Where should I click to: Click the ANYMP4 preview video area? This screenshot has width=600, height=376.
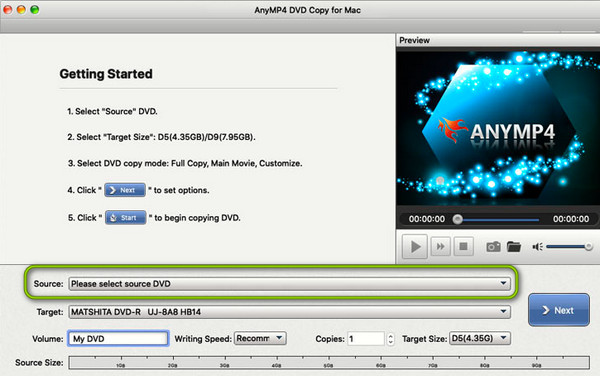click(x=498, y=128)
